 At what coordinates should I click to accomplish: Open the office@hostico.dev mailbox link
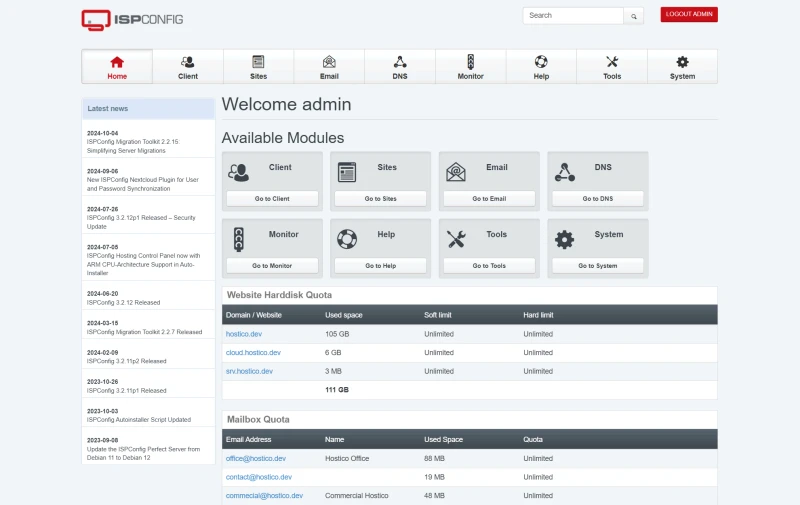256,459
